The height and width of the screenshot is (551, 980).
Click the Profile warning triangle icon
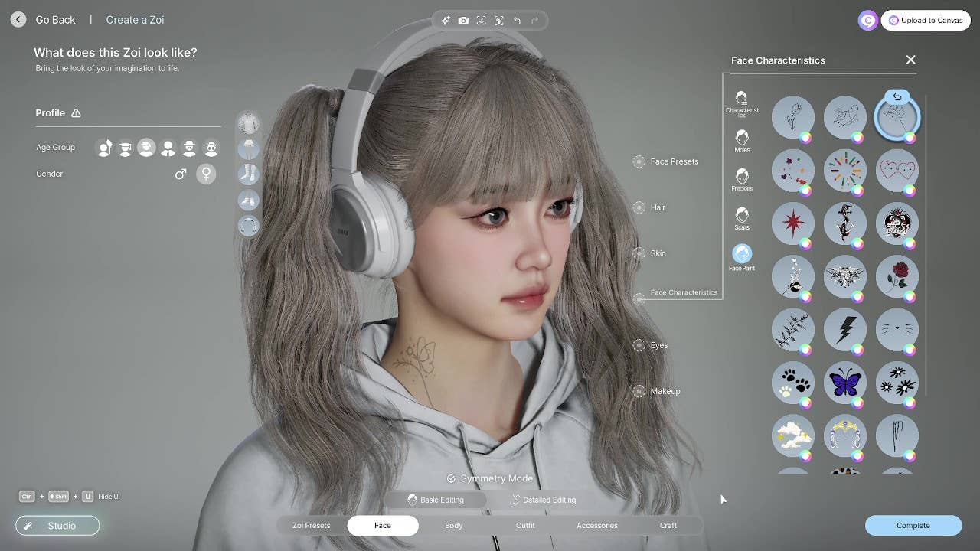click(76, 113)
